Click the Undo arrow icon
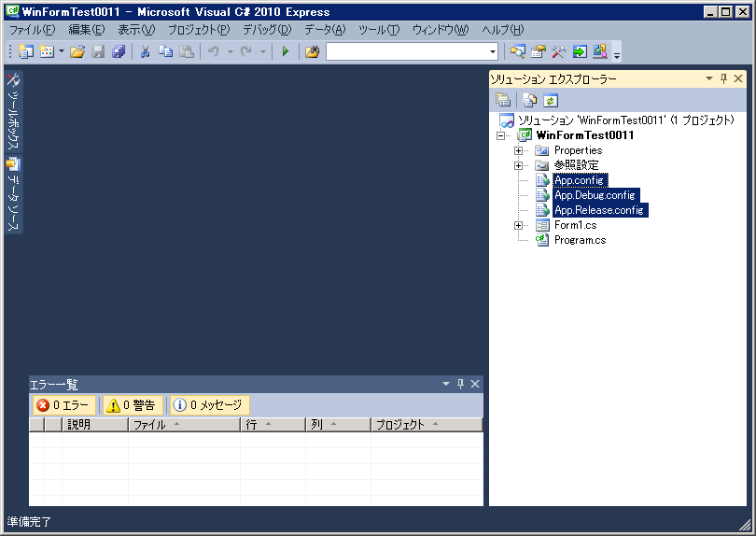The height and width of the screenshot is (536, 756). [214, 51]
